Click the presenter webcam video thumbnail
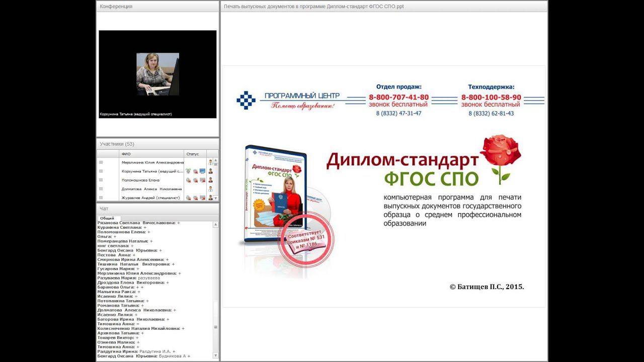The image size is (644, 362). click(157, 74)
